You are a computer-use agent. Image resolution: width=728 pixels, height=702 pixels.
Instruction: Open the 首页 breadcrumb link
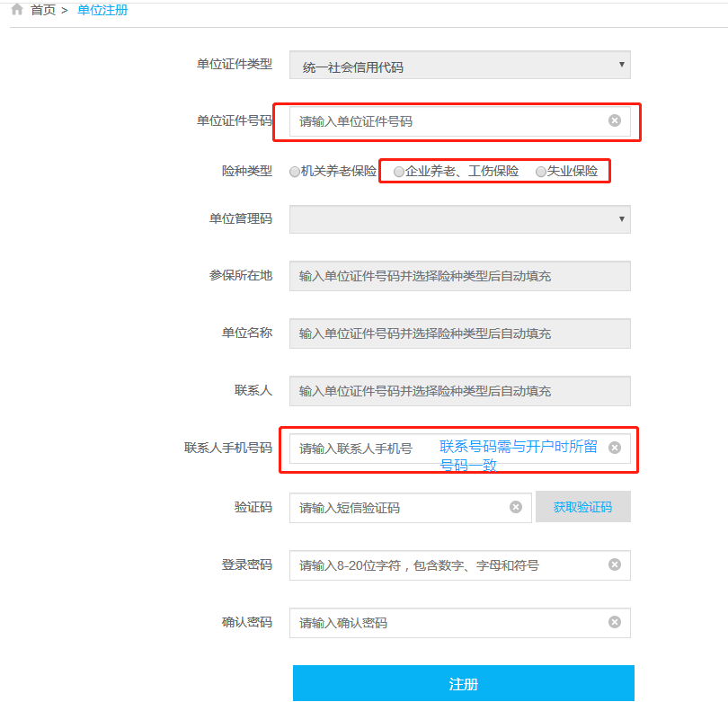click(43, 10)
